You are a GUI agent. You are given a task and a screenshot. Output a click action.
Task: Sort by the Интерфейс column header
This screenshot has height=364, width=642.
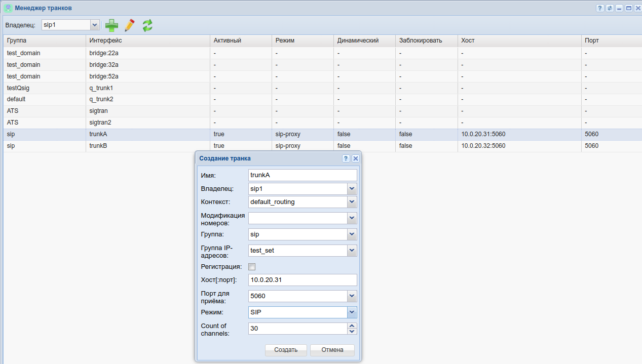[x=147, y=41]
